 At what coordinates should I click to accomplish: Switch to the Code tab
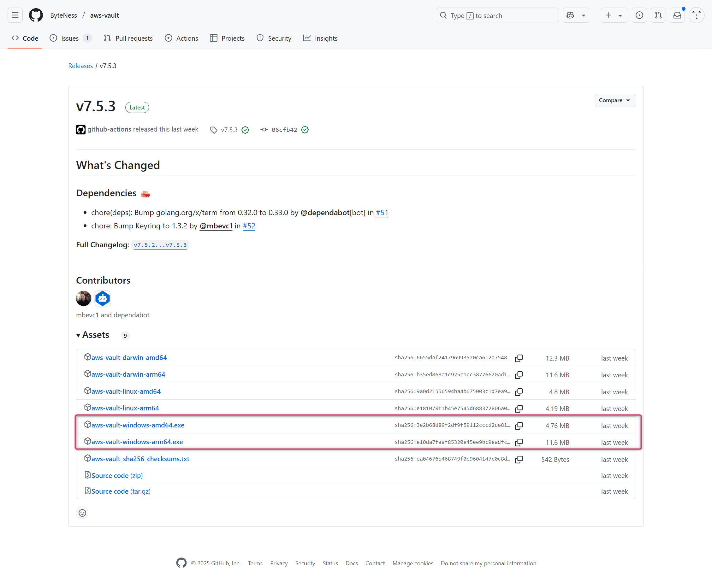point(25,38)
